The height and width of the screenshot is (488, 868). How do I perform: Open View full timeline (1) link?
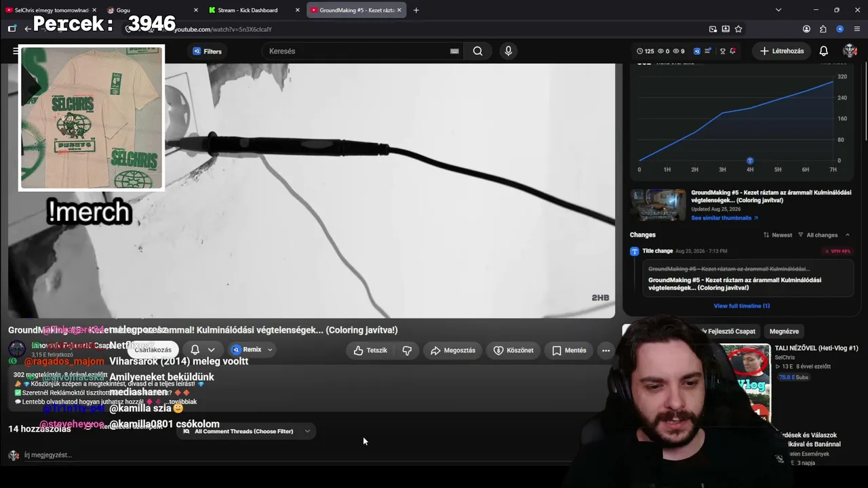click(741, 306)
